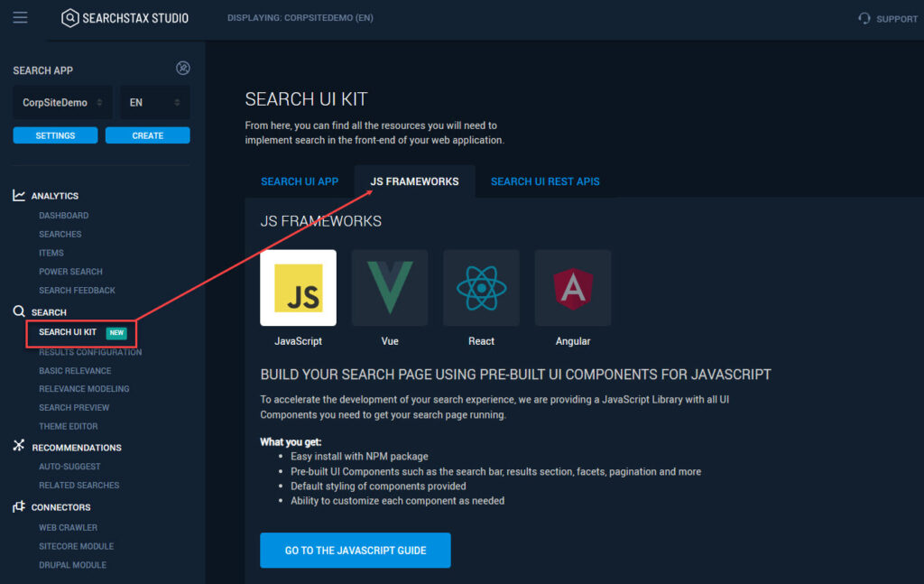
Task: Click the 'What you get:' text
Action: click(291, 442)
